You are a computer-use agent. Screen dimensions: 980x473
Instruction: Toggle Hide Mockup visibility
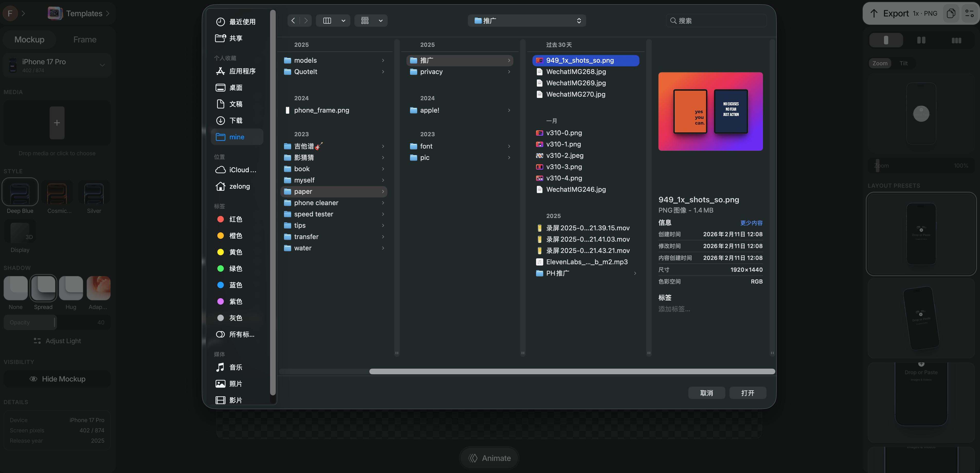(x=57, y=379)
